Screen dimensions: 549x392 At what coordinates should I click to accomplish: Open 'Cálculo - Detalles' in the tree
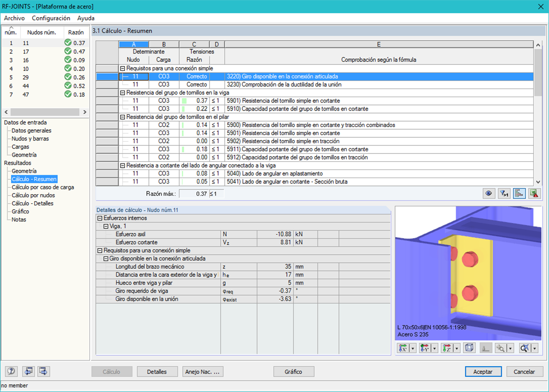tap(33, 203)
